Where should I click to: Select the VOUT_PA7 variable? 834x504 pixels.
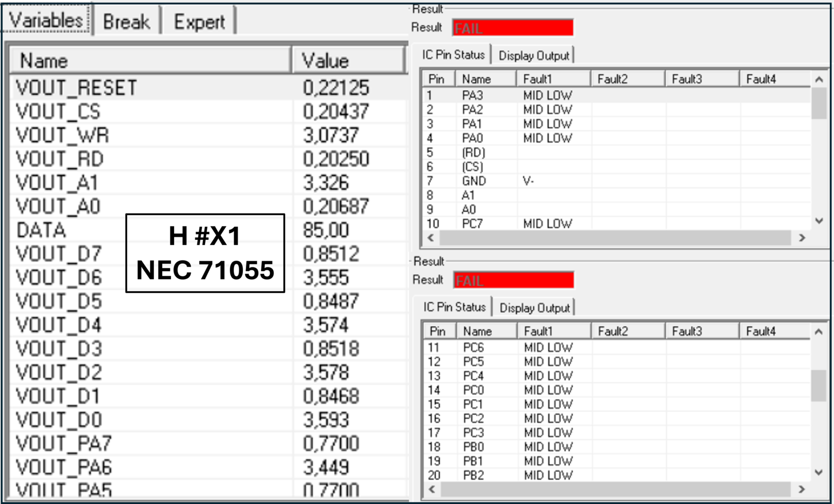pyautogui.click(x=64, y=444)
